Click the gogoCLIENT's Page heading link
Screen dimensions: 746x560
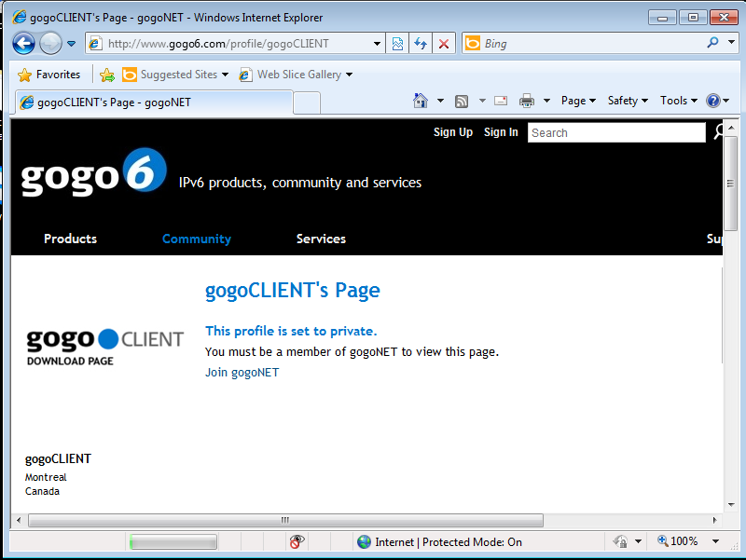click(x=292, y=290)
